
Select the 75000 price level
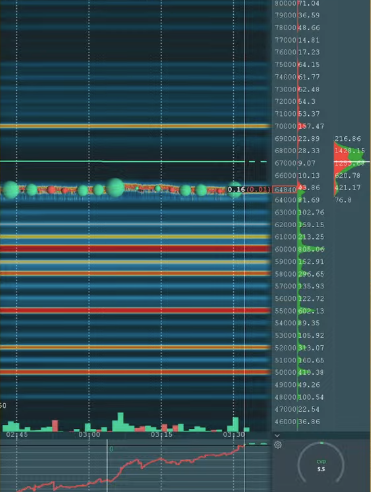click(x=285, y=65)
